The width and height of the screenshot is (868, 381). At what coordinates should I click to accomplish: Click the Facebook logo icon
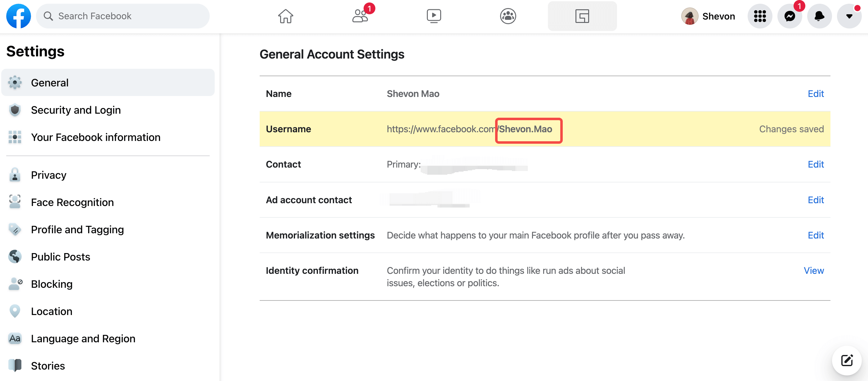(x=19, y=16)
